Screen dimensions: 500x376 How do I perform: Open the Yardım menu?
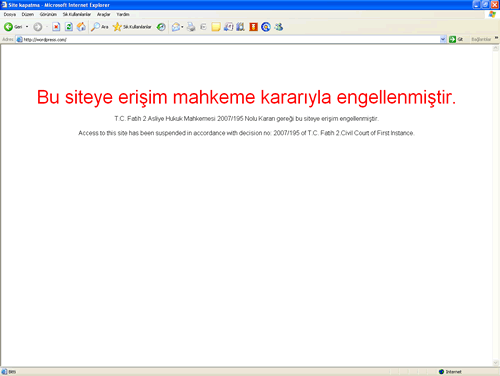click(x=123, y=14)
